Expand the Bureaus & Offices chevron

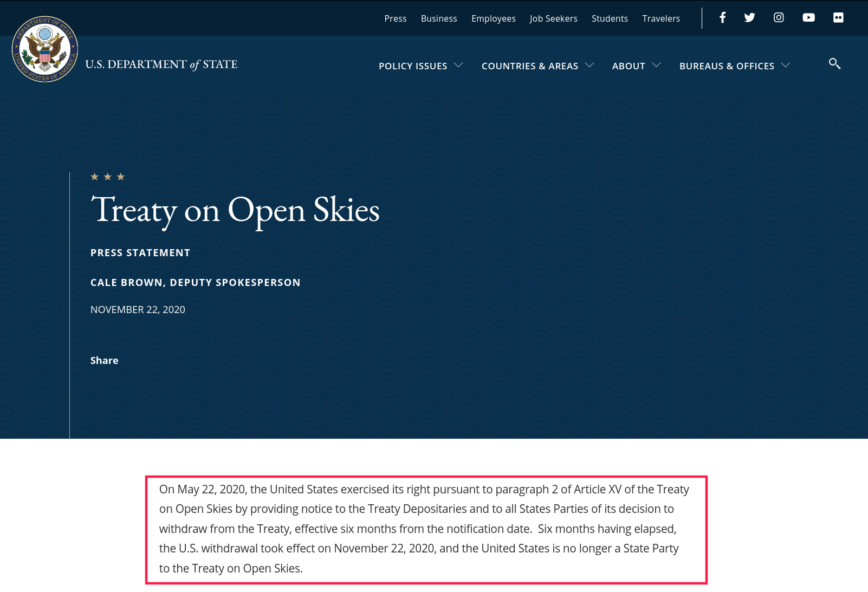pos(786,65)
